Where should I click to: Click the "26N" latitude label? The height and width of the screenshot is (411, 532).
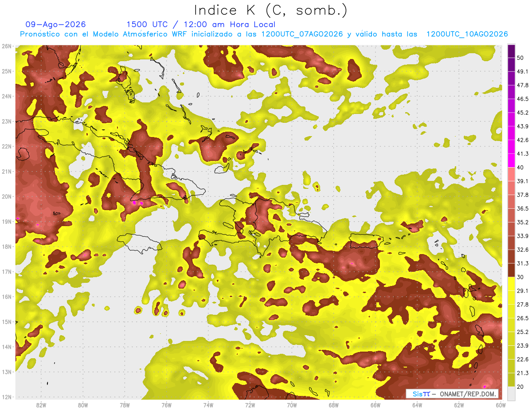point(7,46)
